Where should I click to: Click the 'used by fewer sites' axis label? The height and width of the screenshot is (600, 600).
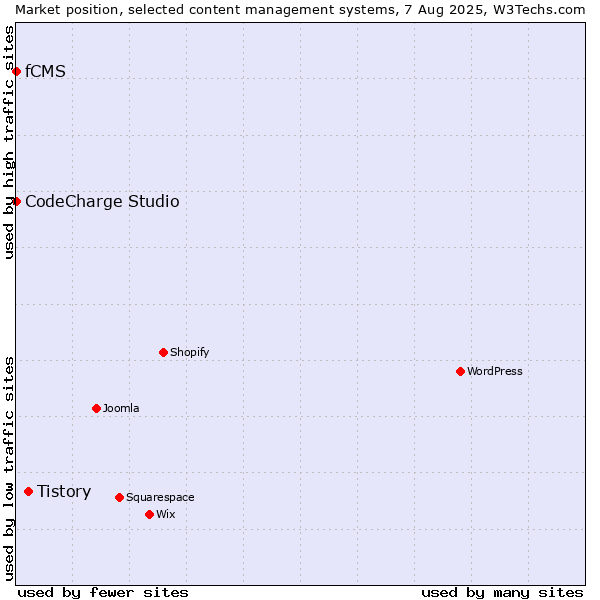click(x=103, y=593)
